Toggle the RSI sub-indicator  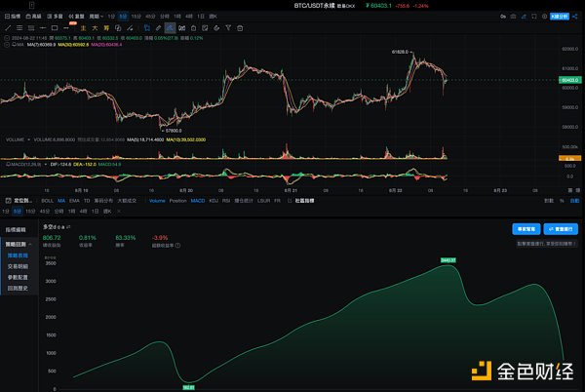(226, 201)
